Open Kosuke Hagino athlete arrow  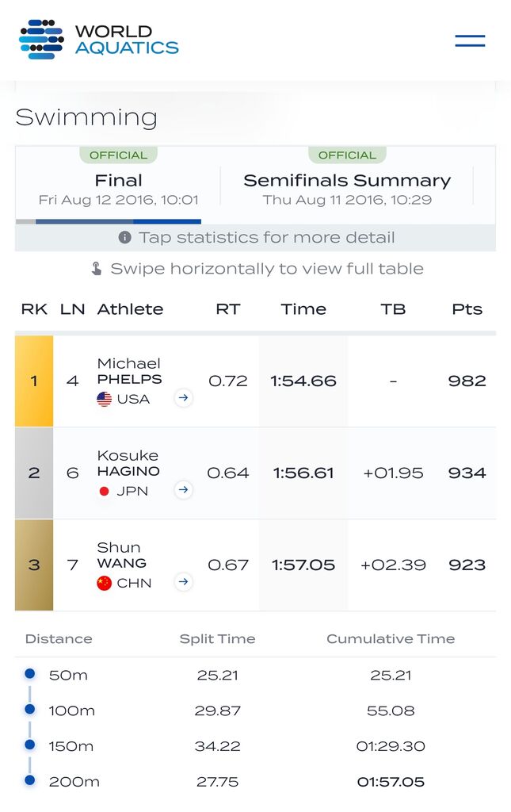(183, 489)
